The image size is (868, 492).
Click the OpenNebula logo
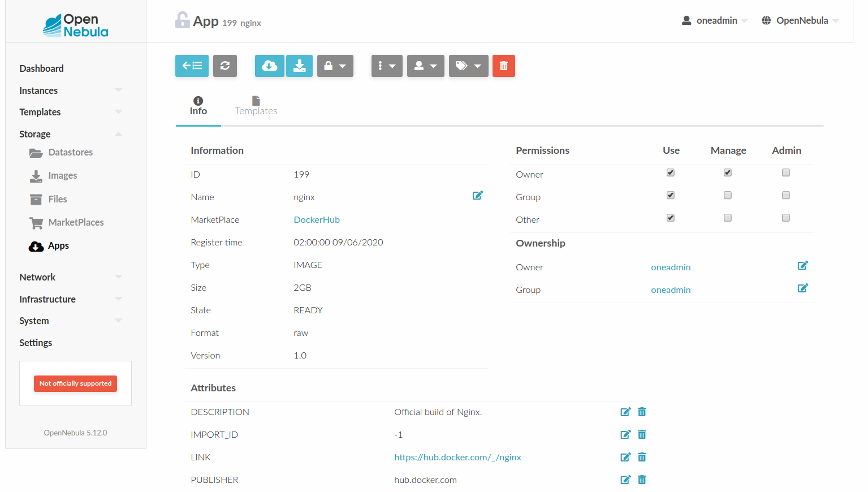(76, 25)
